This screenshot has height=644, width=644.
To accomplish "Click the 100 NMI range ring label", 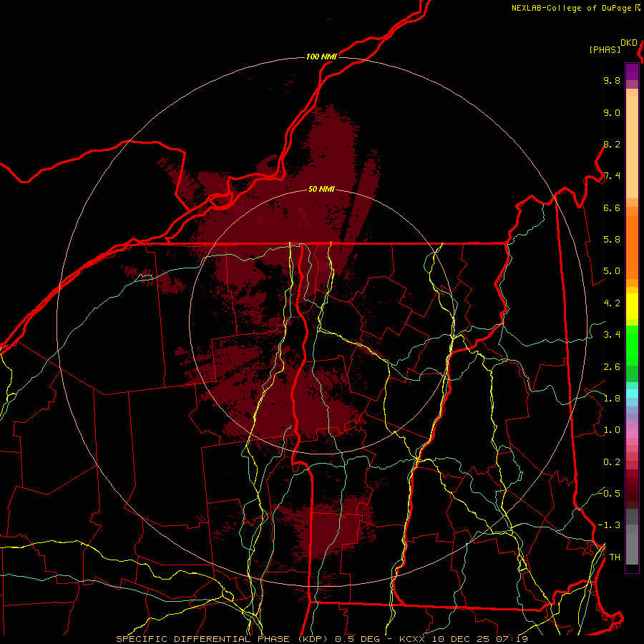I will pos(321,57).
